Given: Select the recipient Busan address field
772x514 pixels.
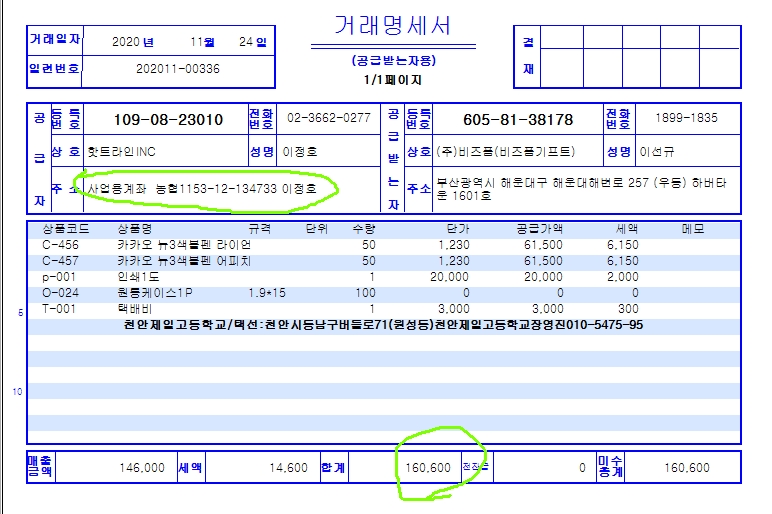Looking at the screenshot, I should pyautogui.click(x=586, y=189).
